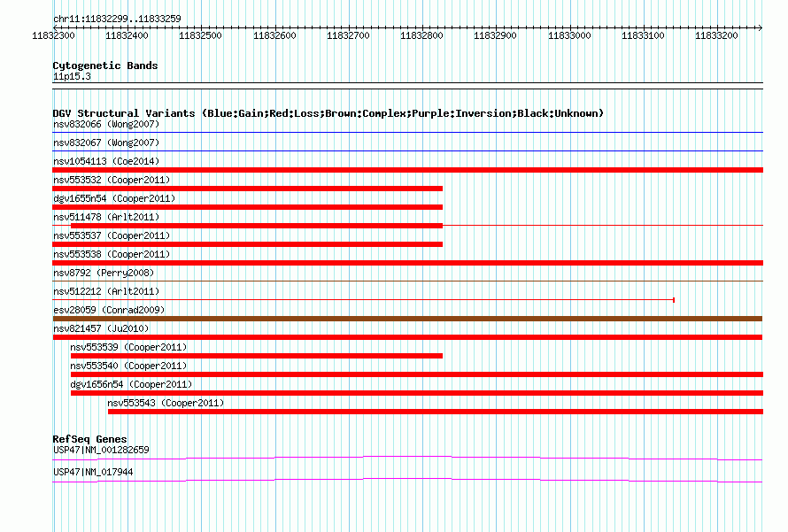Screen dimensions: 788x532
Task: Click the dgv1655n54 (Cooper2011) label
Action: click(114, 198)
